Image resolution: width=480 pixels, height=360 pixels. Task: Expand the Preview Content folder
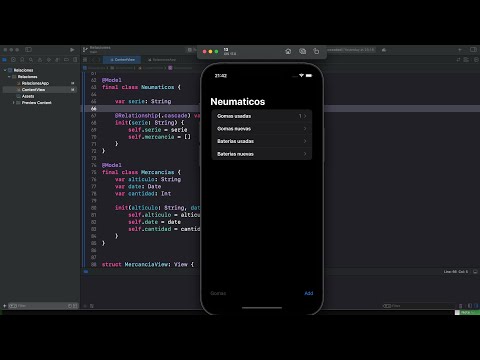14,103
